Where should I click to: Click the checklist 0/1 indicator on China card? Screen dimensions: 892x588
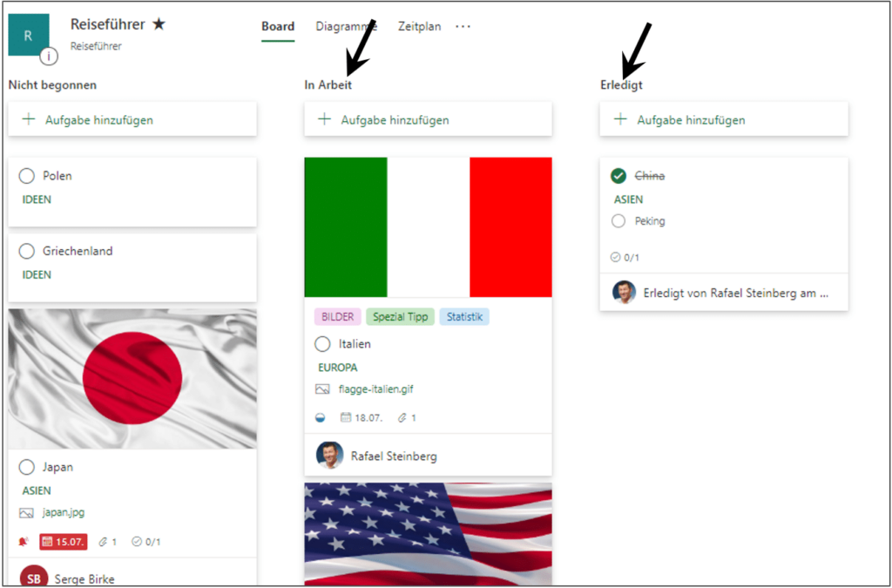pyautogui.click(x=625, y=258)
